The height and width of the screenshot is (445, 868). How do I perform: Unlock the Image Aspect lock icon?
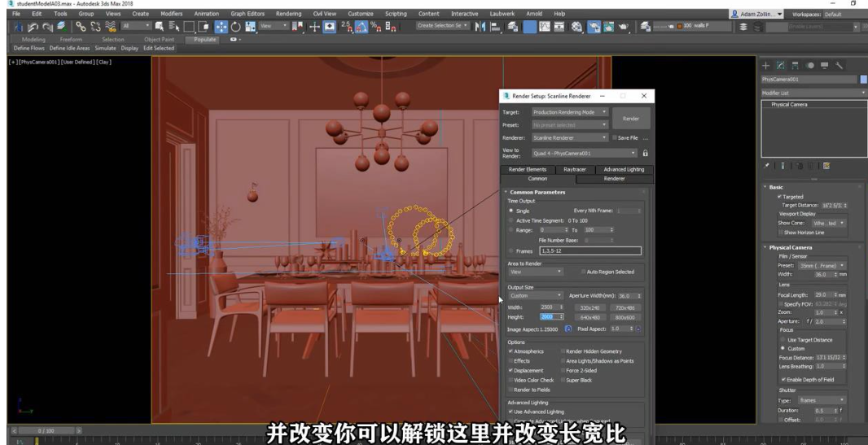tap(568, 329)
